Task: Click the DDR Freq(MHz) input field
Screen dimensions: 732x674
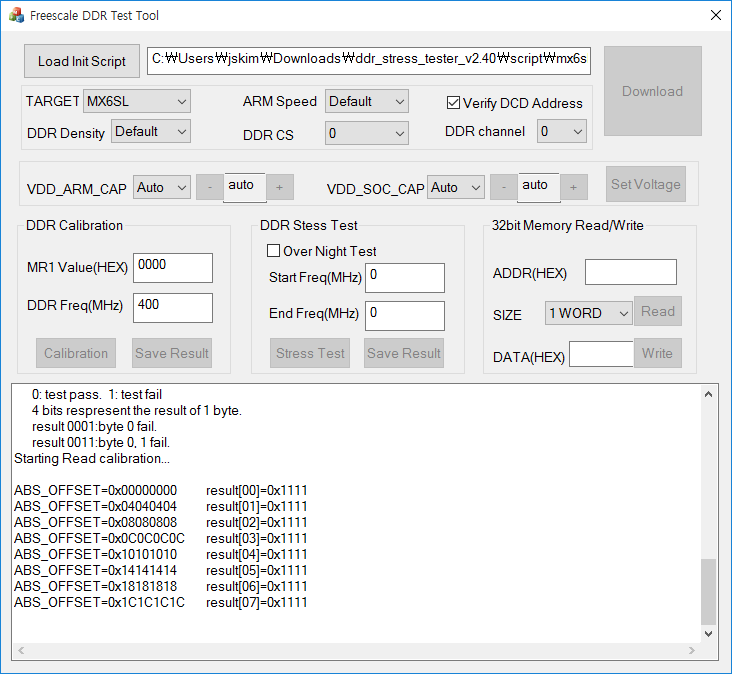Action: tap(173, 308)
